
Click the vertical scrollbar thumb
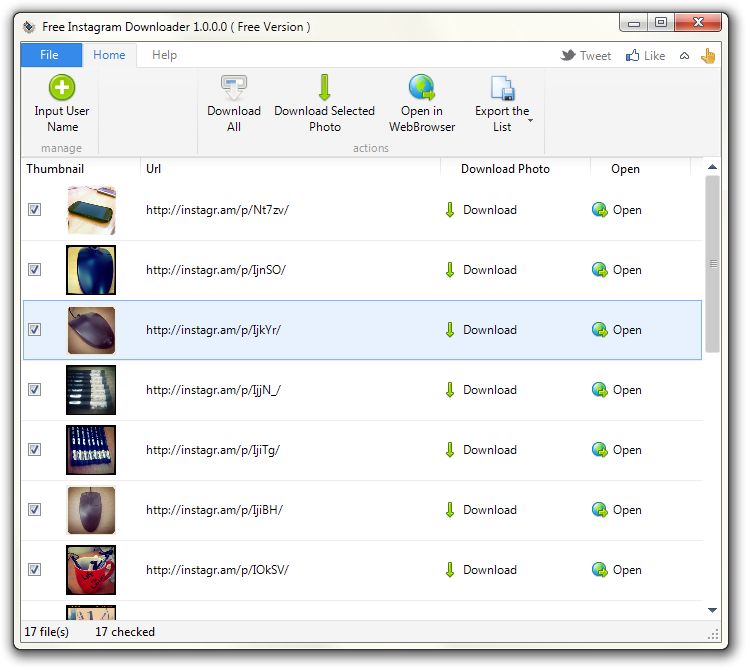point(712,264)
